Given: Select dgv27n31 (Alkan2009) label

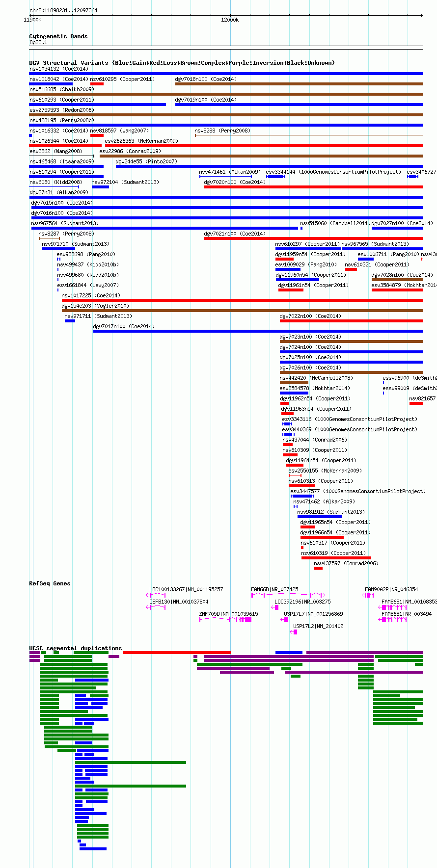Looking at the screenshot, I should [x=59, y=192].
